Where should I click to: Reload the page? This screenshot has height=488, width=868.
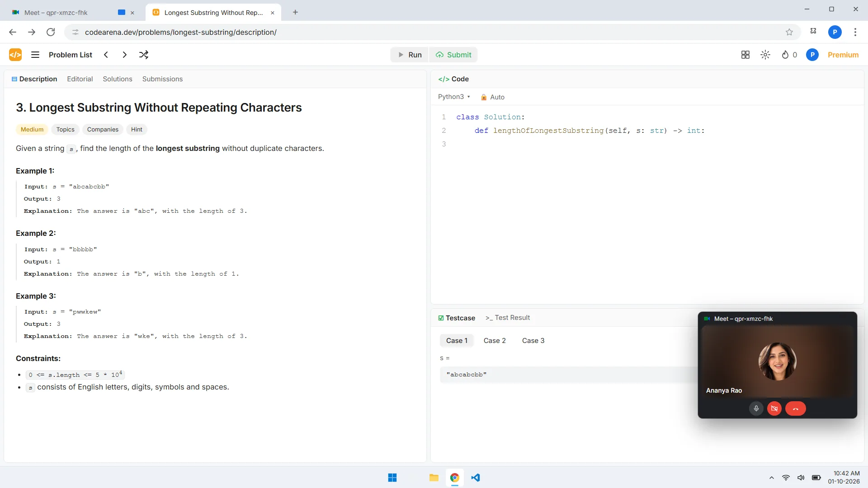click(x=51, y=32)
